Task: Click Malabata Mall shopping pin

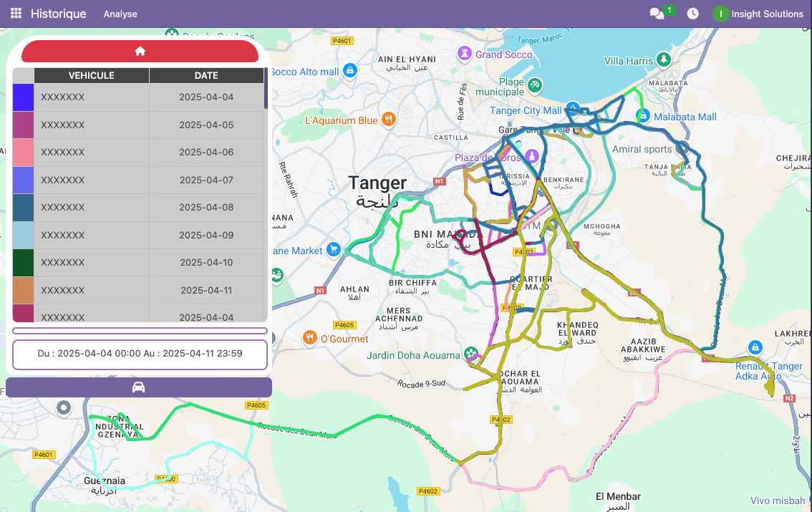Action: pos(643,116)
